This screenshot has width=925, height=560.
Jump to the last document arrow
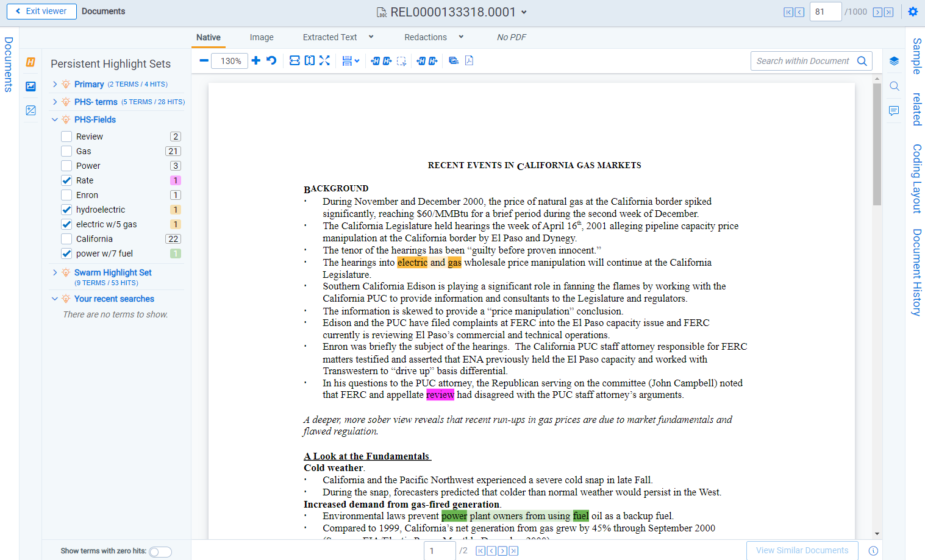pyautogui.click(x=888, y=12)
